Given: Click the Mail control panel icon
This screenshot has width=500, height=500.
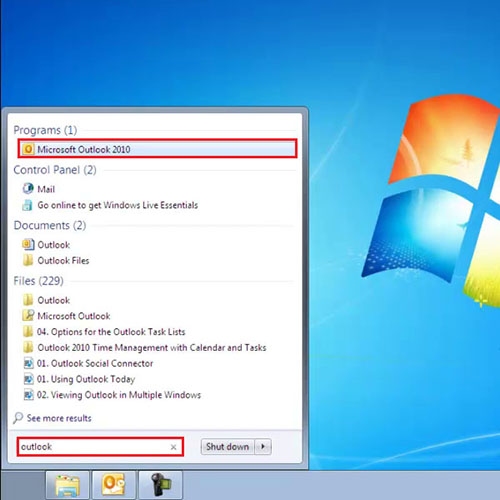Looking at the screenshot, I should (28, 189).
